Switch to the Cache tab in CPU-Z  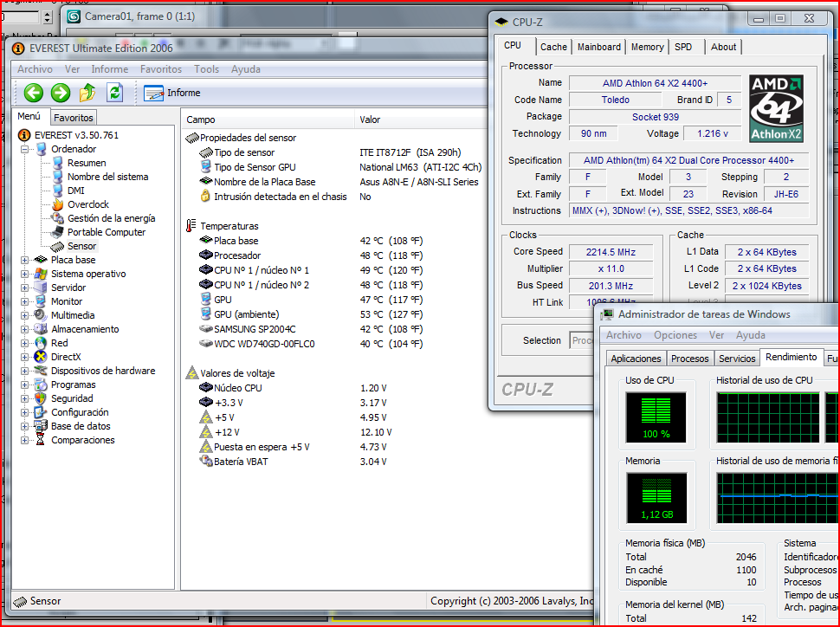[x=553, y=47]
